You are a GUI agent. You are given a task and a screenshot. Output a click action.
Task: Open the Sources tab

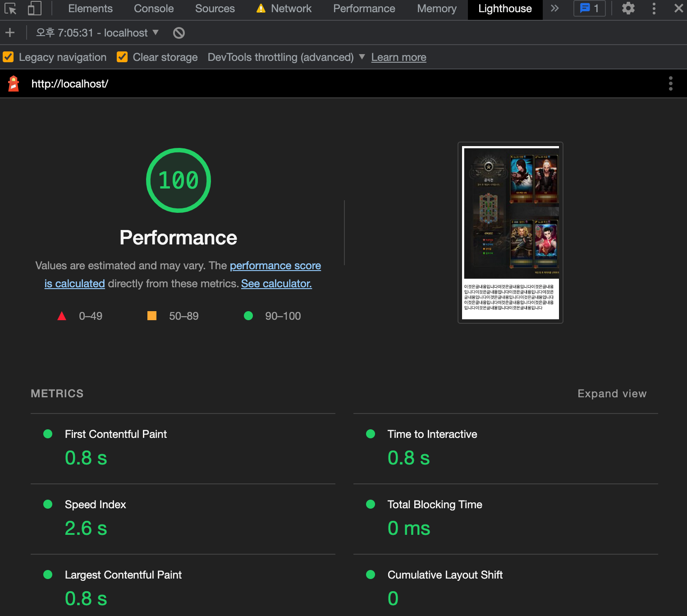pos(215,9)
